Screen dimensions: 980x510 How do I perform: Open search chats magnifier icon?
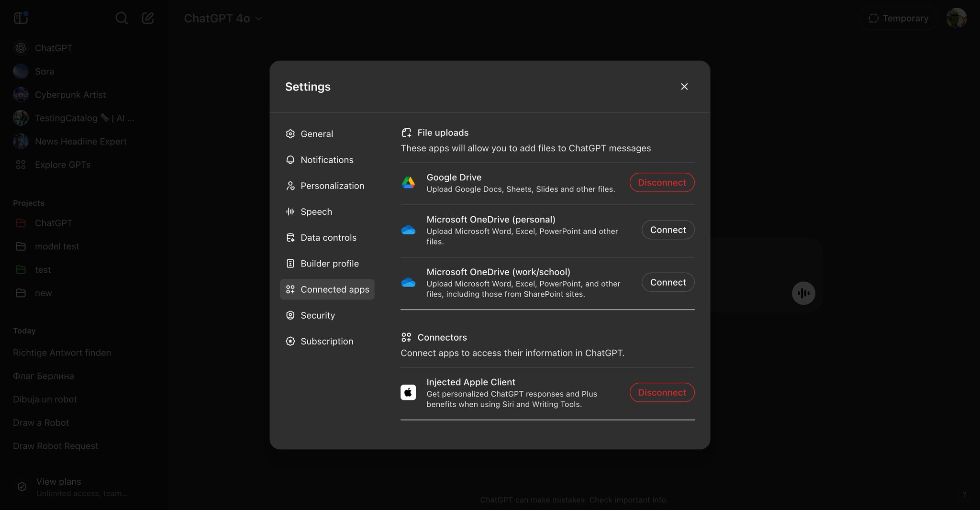click(x=122, y=18)
